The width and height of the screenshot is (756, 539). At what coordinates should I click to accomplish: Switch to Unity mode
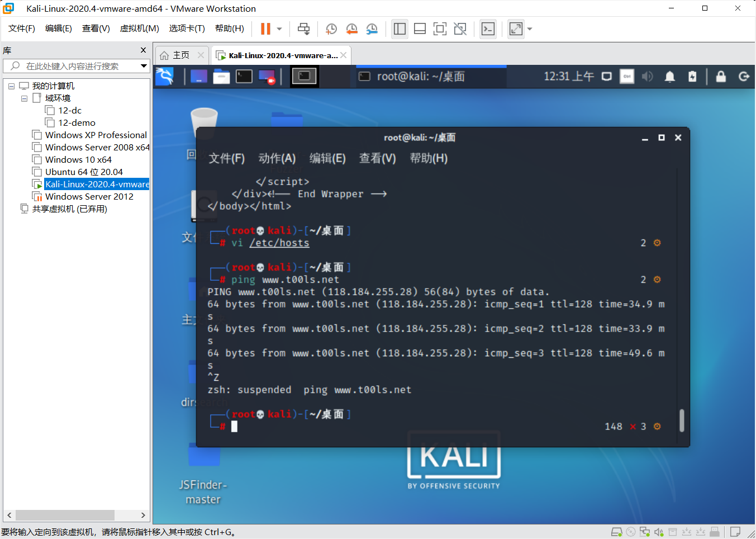point(460,29)
